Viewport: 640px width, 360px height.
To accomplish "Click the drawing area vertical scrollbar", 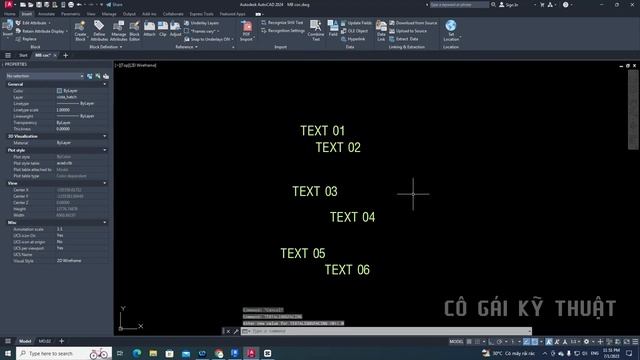I will pos(633,109).
